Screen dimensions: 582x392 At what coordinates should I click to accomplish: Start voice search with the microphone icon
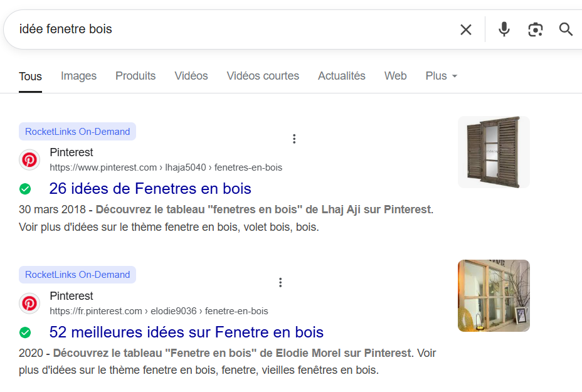tap(504, 29)
